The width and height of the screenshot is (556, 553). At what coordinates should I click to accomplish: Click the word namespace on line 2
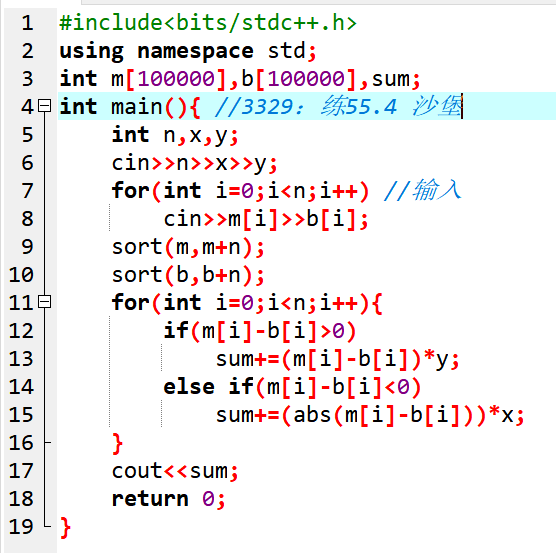(195, 51)
